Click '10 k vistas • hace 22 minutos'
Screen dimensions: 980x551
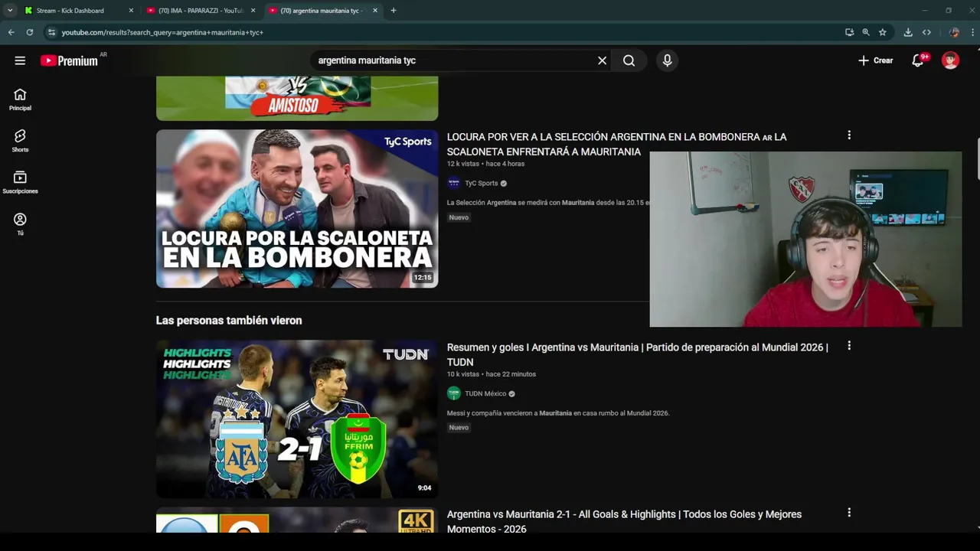click(492, 374)
